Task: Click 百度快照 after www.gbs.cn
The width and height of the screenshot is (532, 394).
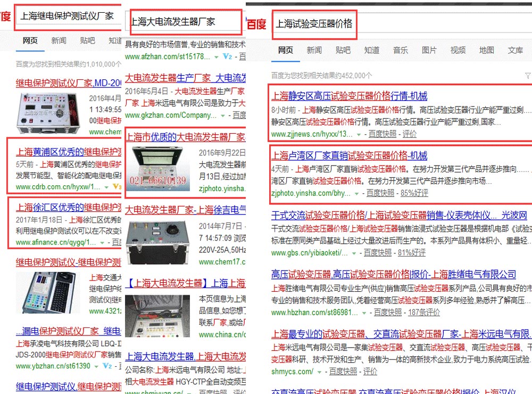Action: (x=378, y=253)
